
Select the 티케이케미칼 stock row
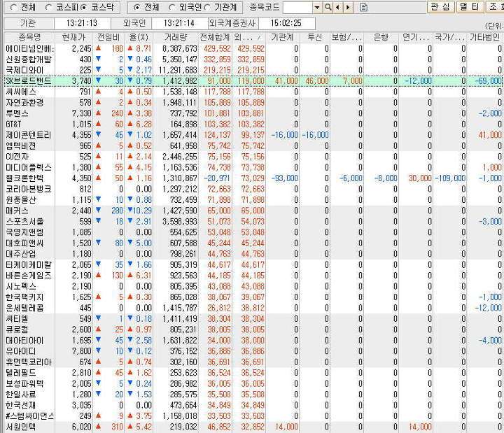point(254,264)
